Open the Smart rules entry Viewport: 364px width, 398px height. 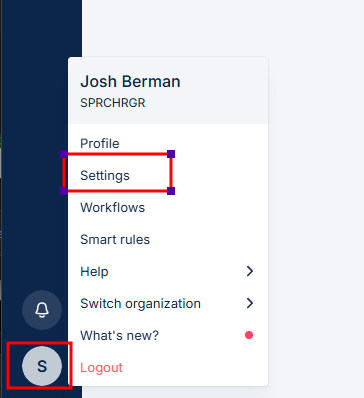pyautogui.click(x=115, y=239)
